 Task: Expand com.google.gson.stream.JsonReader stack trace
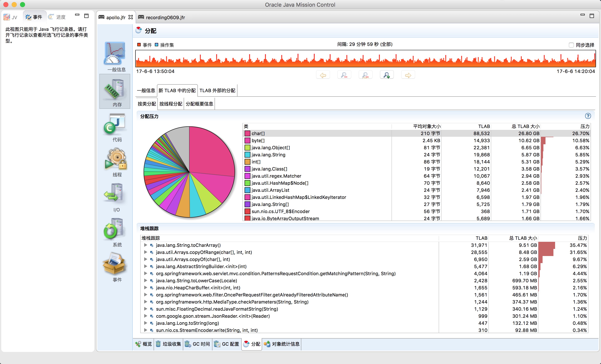point(146,316)
